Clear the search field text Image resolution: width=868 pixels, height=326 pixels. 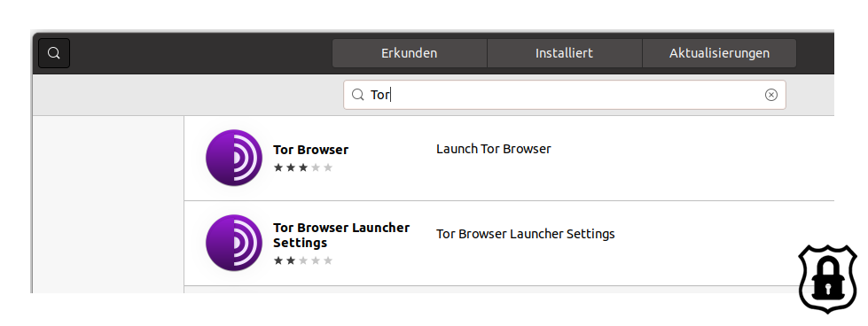tap(771, 95)
